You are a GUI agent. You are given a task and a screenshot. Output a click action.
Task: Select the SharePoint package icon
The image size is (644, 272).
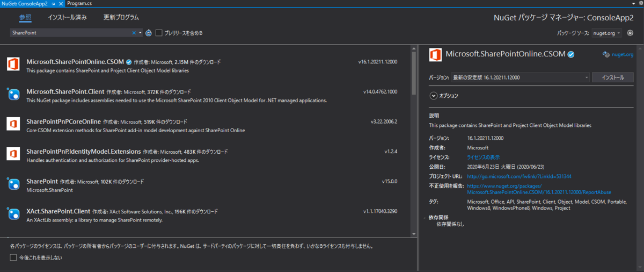point(13,184)
